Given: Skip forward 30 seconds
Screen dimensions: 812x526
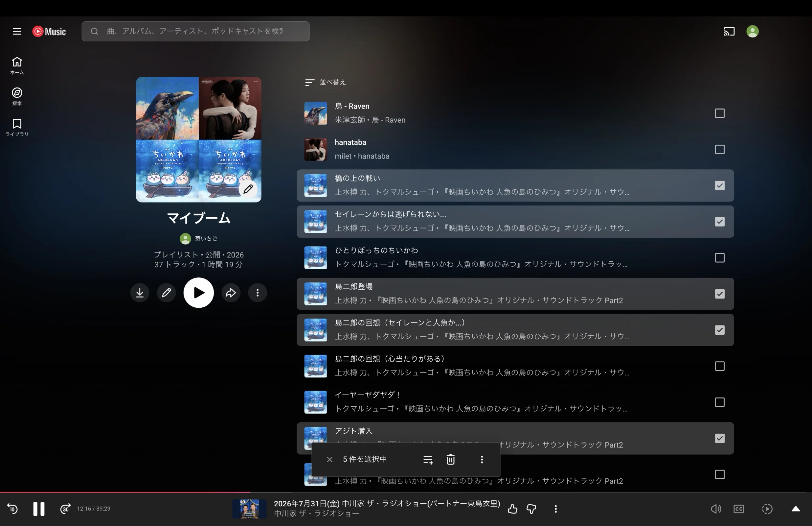Looking at the screenshot, I should coord(65,509).
